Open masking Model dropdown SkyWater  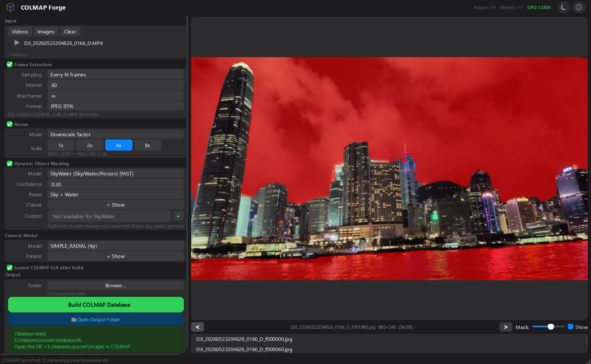click(116, 173)
